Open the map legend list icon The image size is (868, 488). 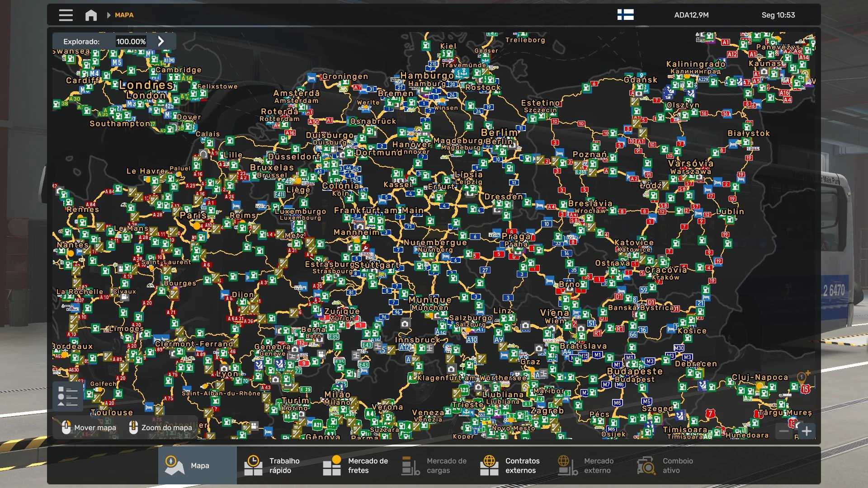pyautogui.click(x=68, y=396)
